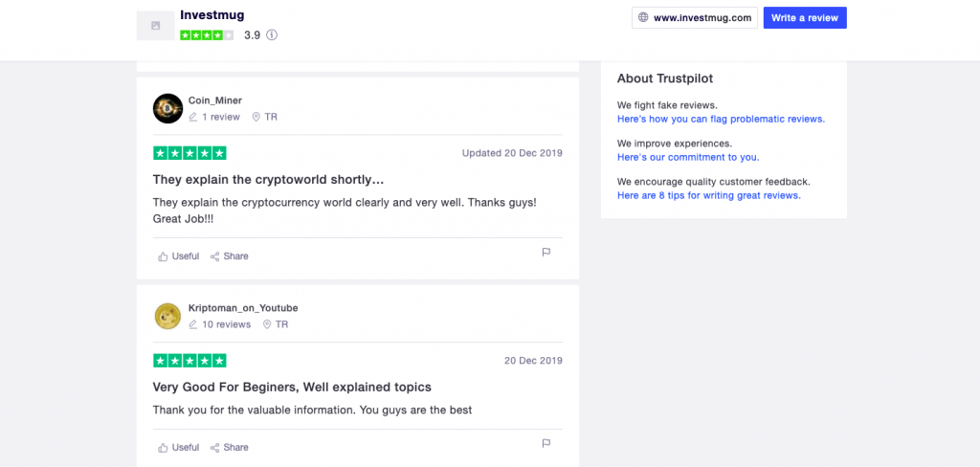Open Coin_Miner's profile avatar
Image resolution: width=980 pixels, height=467 pixels.
167,108
